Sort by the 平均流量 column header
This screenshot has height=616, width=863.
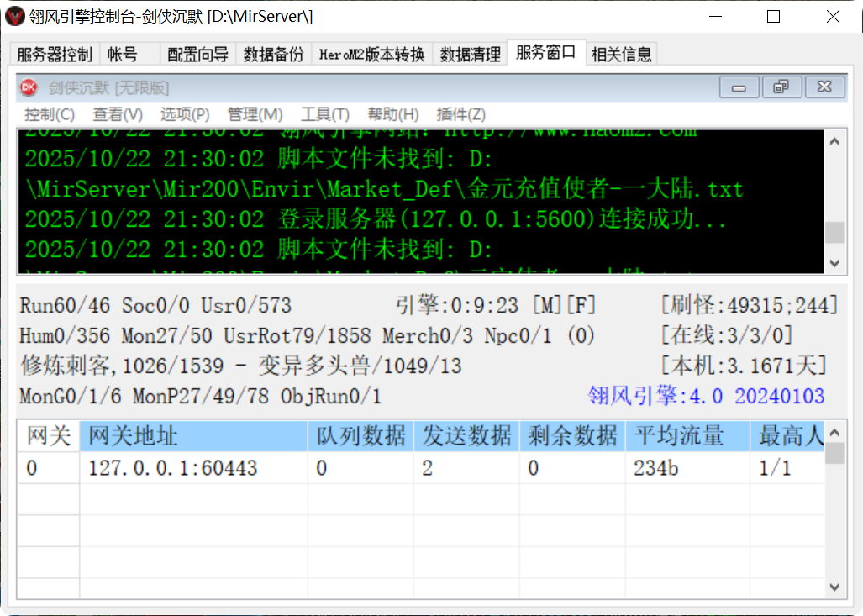[x=687, y=434]
